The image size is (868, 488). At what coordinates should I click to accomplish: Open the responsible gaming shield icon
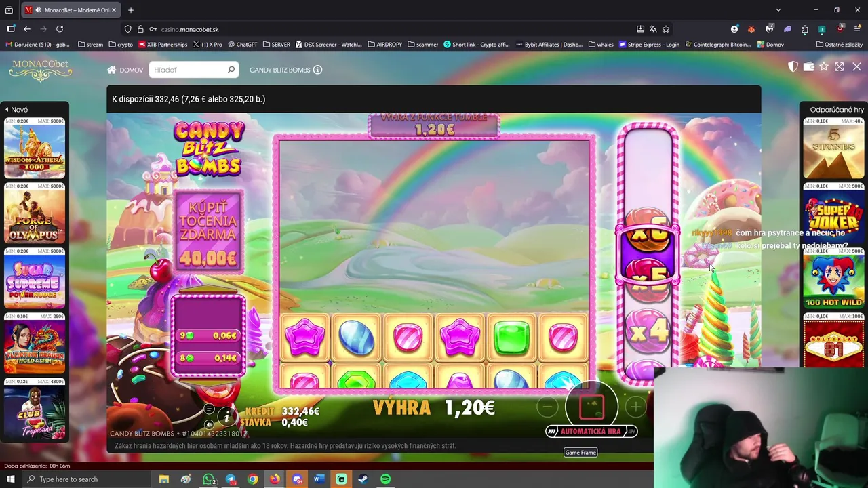click(x=793, y=66)
